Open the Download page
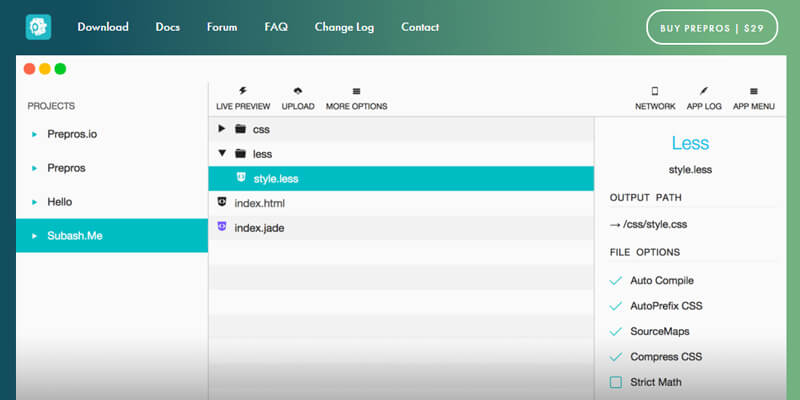 pos(103,27)
